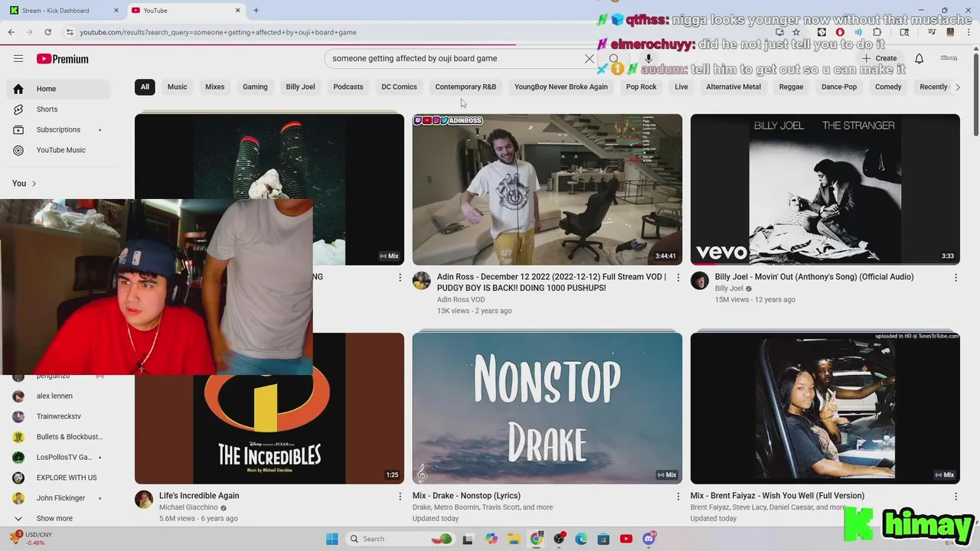The height and width of the screenshot is (551, 980).
Task: Bookmark this page with the star
Action: [x=796, y=32]
